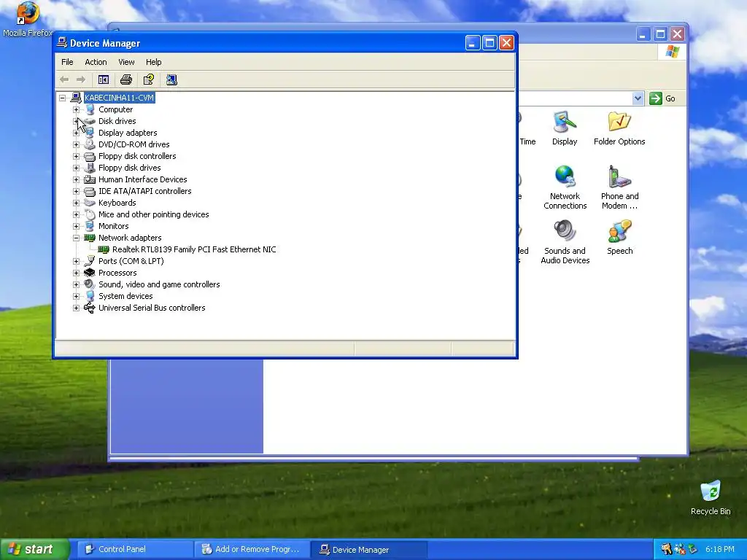Expand the Computer node
The width and height of the screenshot is (747, 560).
(76, 109)
